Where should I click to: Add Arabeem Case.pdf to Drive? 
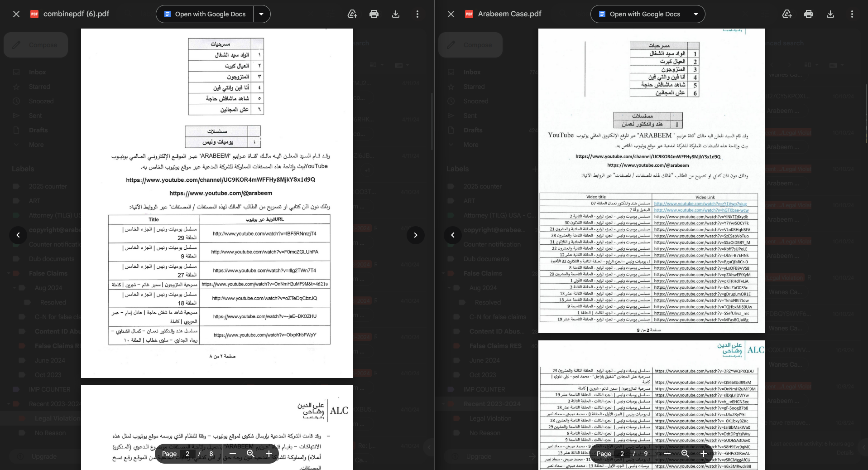(x=787, y=14)
